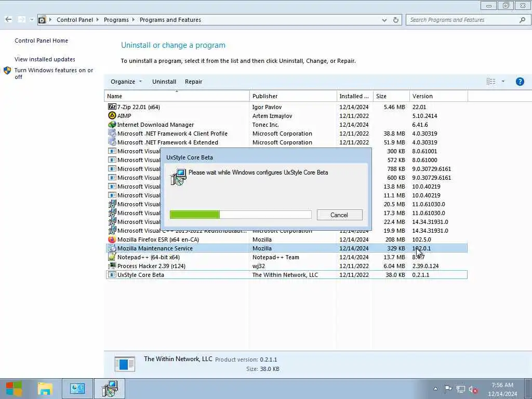Image resolution: width=532 pixels, height=399 pixels.
Task: Click the green installation progress bar
Action: [241, 215]
